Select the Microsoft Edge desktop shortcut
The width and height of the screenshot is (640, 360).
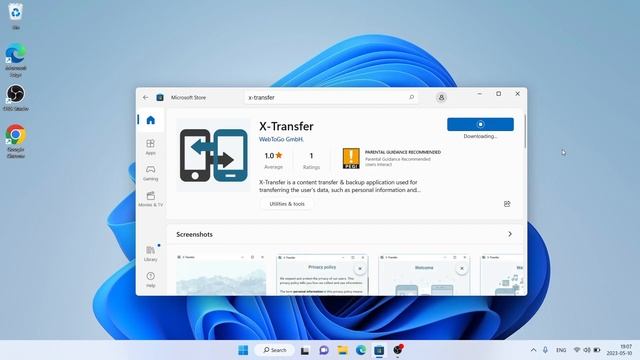(x=16, y=60)
